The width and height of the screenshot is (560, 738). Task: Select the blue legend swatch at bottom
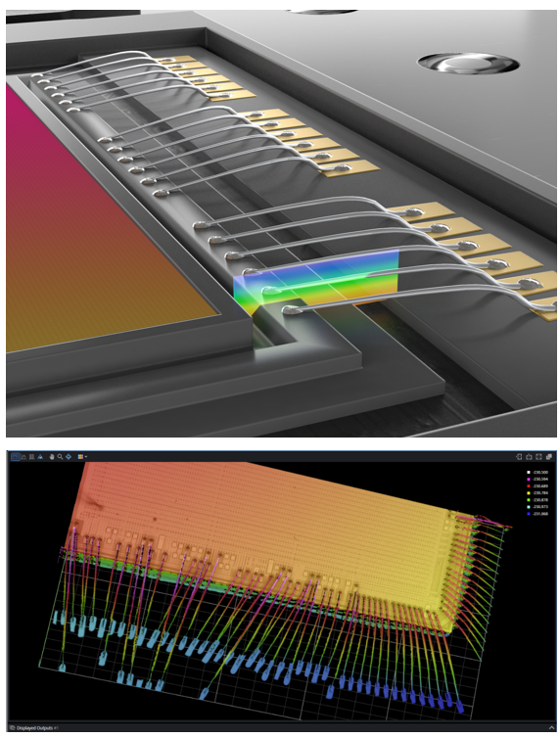pos(529,514)
